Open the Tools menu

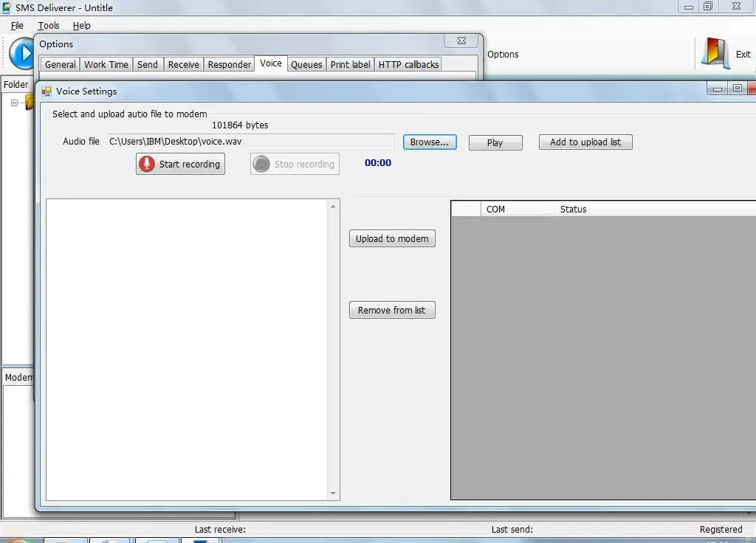(49, 26)
